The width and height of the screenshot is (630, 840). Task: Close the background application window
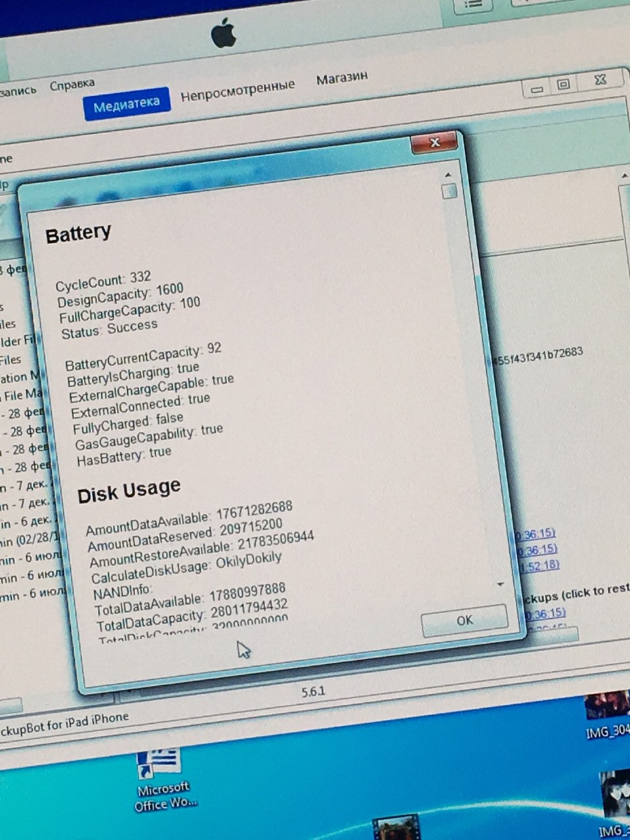(x=599, y=79)
